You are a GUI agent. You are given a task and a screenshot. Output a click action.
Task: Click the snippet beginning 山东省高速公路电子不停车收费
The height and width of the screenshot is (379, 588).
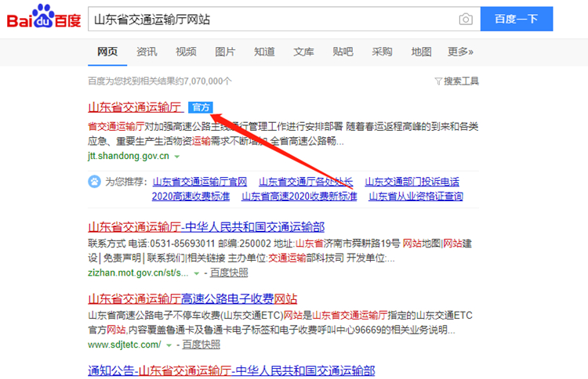coord(280,323)
